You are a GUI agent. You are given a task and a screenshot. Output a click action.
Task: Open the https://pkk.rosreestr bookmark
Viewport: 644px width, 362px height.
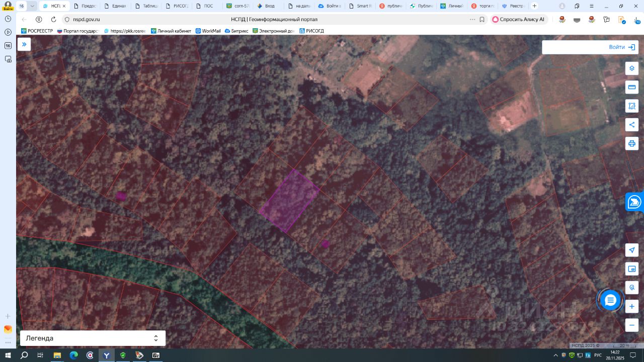pyautogui.click(x=125, y=31)
